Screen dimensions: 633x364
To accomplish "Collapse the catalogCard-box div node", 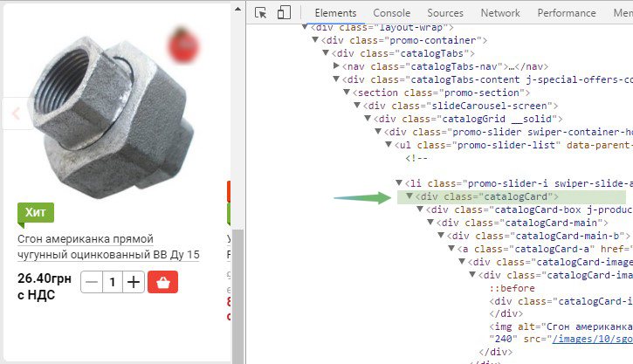I will tap(420, 209).
